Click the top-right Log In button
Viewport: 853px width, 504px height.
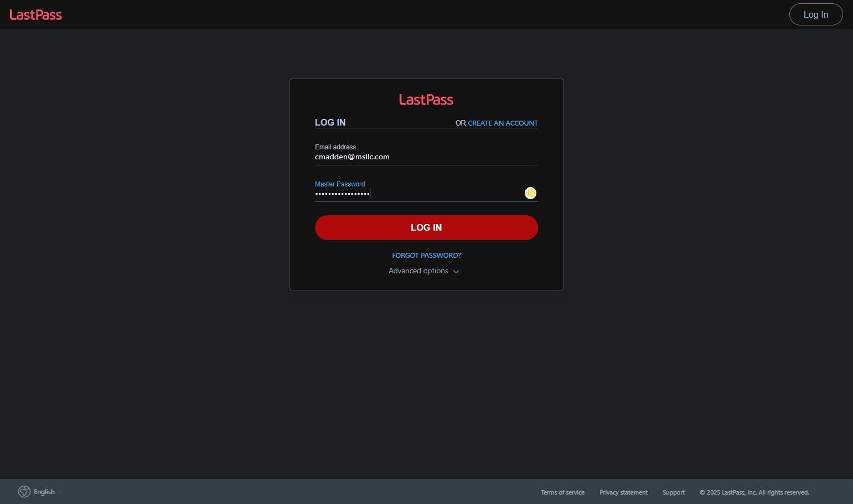816,14
